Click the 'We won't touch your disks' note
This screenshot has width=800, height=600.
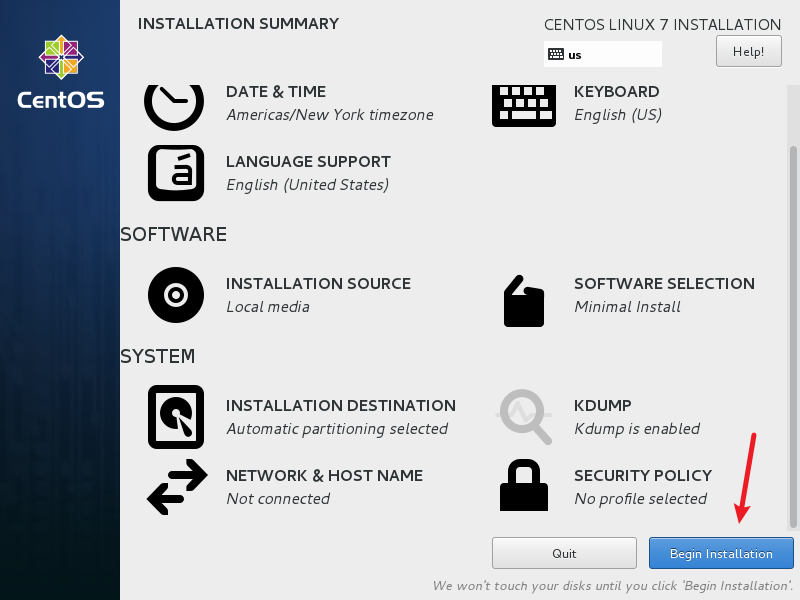coord(613,586)
